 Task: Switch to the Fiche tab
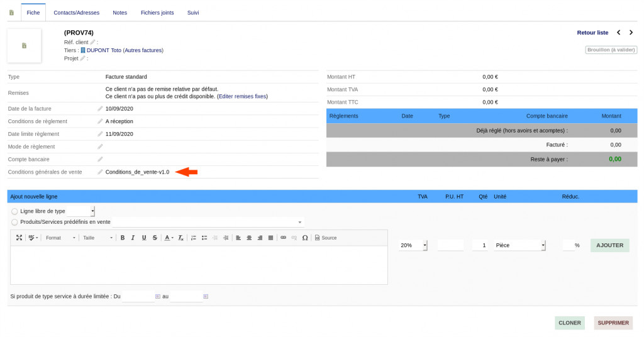[33, 13]
